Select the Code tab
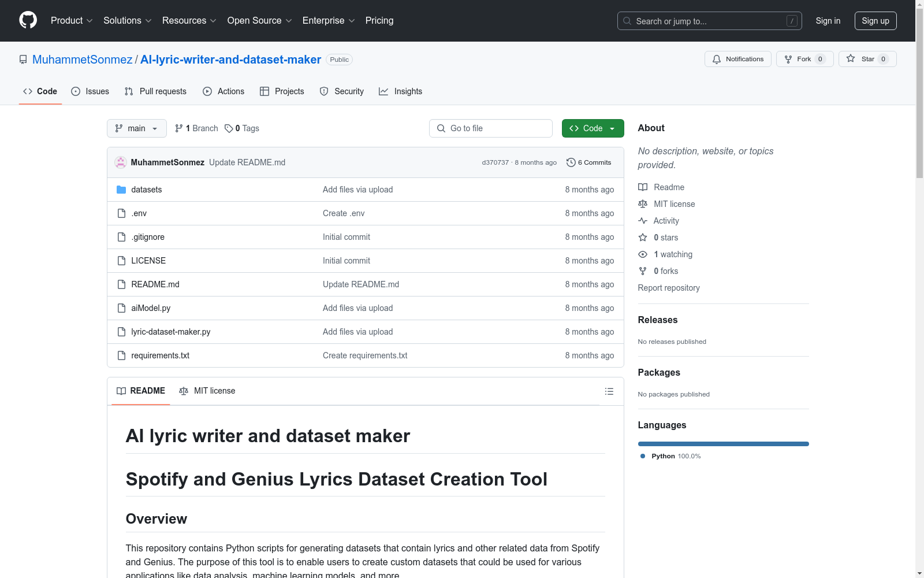 pos(40,91)
